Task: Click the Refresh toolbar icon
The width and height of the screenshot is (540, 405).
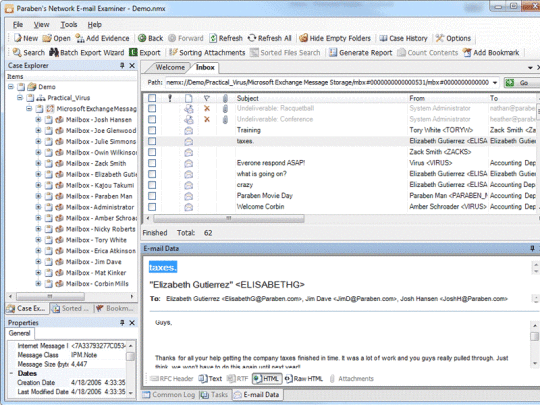Action: tap(213, 38)
